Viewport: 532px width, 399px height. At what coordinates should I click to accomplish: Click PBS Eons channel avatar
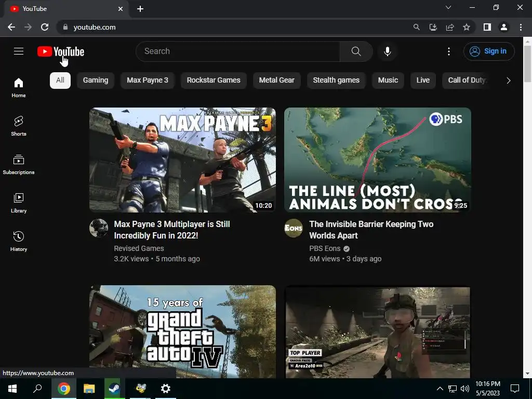(x=294, y=228)
